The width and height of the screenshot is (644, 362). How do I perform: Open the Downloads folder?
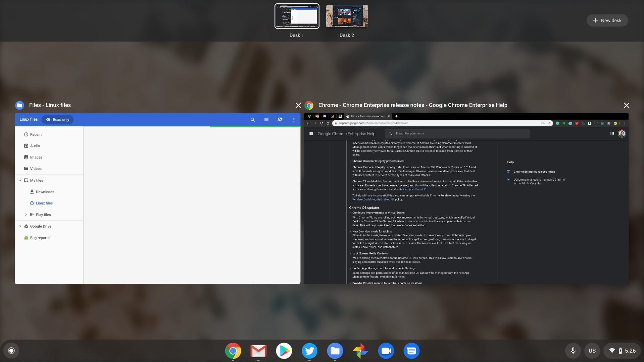[49, 192]
